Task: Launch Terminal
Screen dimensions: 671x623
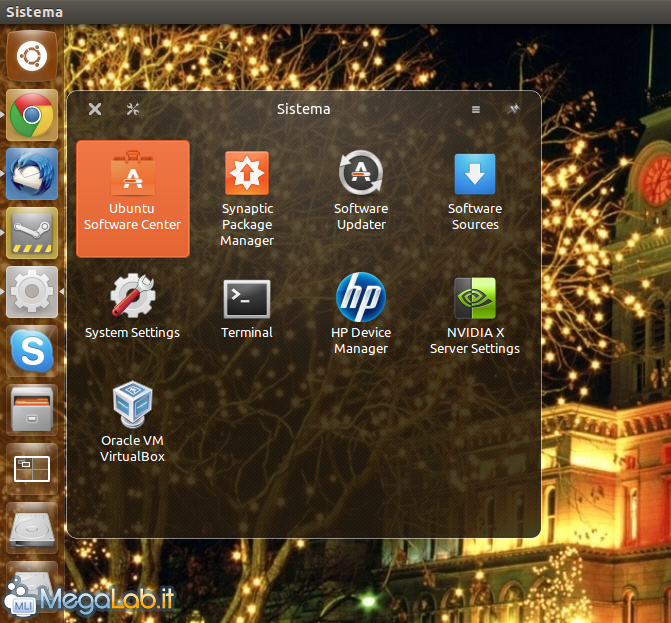Action: (x=247, y=309)
